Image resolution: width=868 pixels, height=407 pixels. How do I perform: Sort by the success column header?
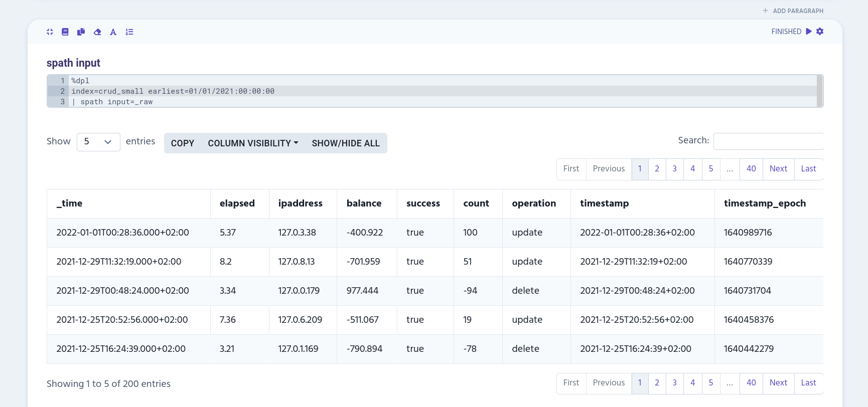pyautogui.click(x=425, y=203)
